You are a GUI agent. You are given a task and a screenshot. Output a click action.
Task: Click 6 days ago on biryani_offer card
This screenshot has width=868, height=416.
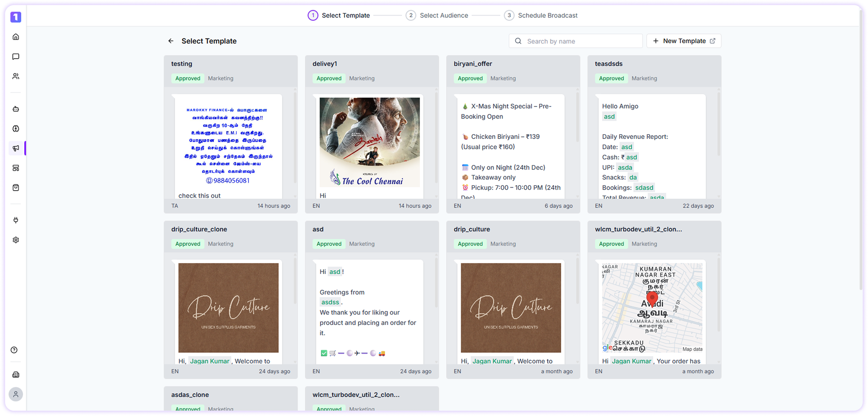click(x=558, y=206)
